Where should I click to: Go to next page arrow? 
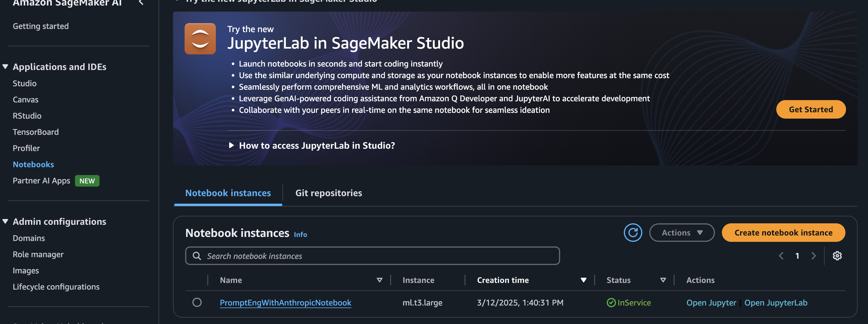tap(813, 256)
